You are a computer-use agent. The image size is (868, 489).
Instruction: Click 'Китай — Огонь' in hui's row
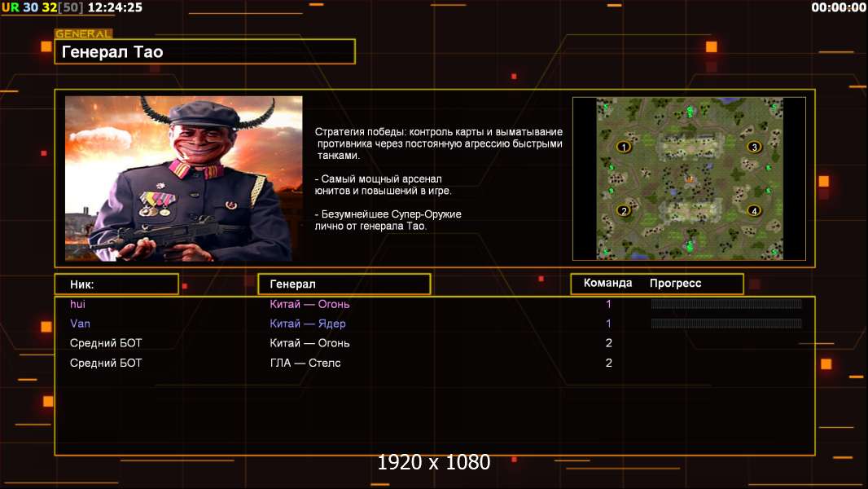coord(309,304)
